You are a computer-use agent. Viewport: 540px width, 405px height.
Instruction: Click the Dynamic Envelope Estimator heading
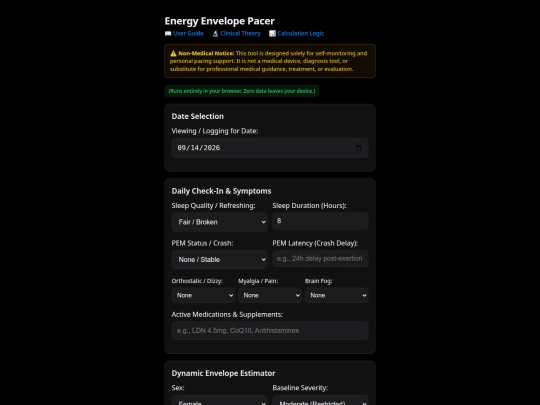pyautogui.click(x=223, y=373)
